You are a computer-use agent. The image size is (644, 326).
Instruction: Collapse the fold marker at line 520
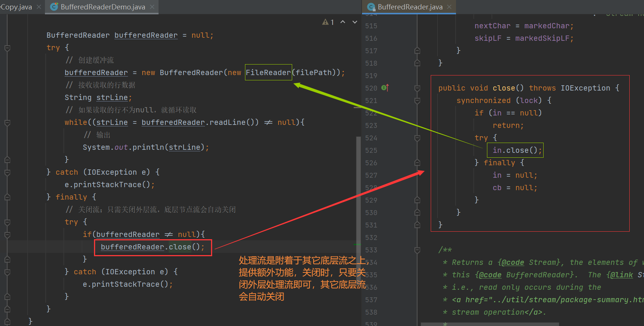pos(417,88)
